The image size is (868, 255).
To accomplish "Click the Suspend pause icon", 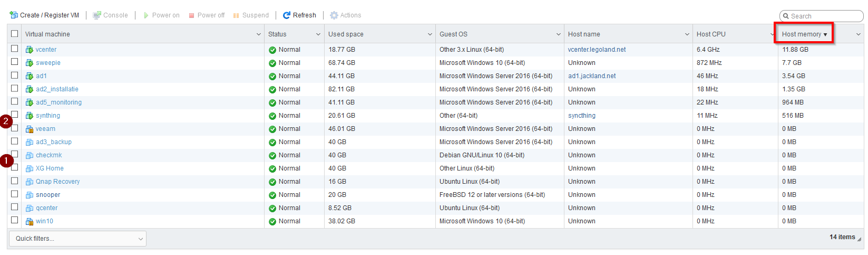I will [x=236, y=15].
